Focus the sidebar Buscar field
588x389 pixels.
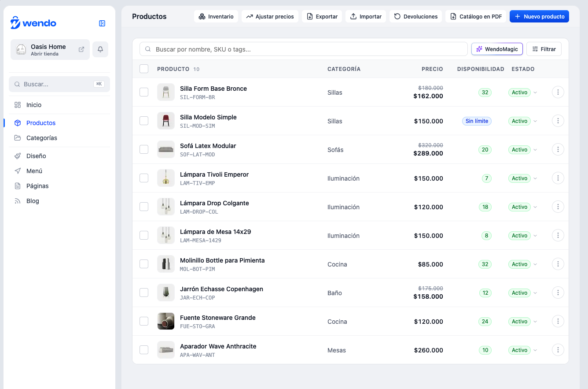coord(59,84)
